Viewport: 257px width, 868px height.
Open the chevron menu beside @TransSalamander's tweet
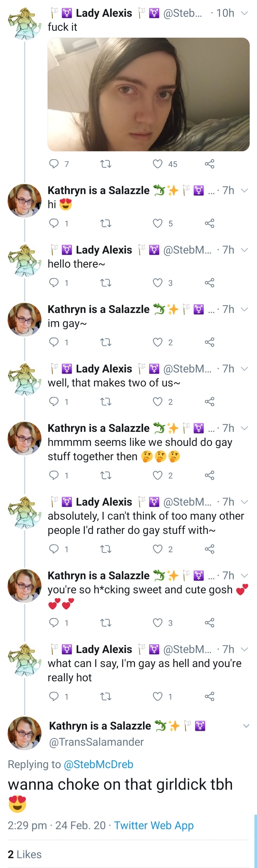click(246, 726)
